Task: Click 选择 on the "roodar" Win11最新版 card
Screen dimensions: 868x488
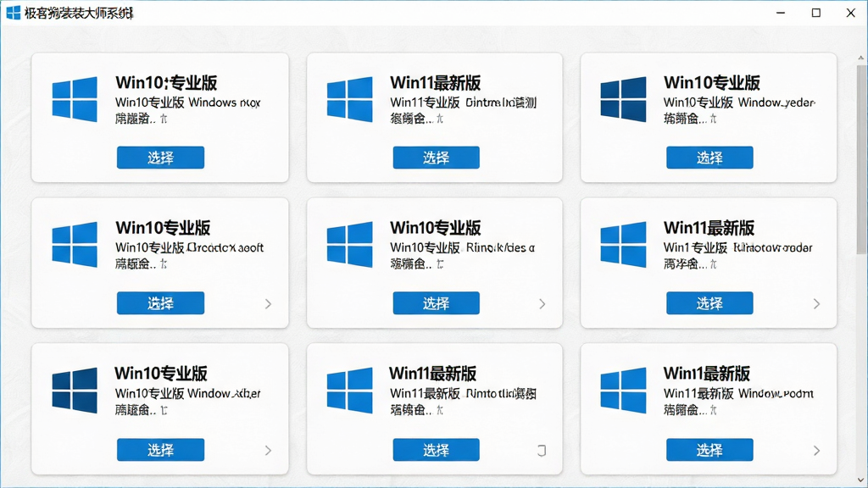Action: point(709,303)
